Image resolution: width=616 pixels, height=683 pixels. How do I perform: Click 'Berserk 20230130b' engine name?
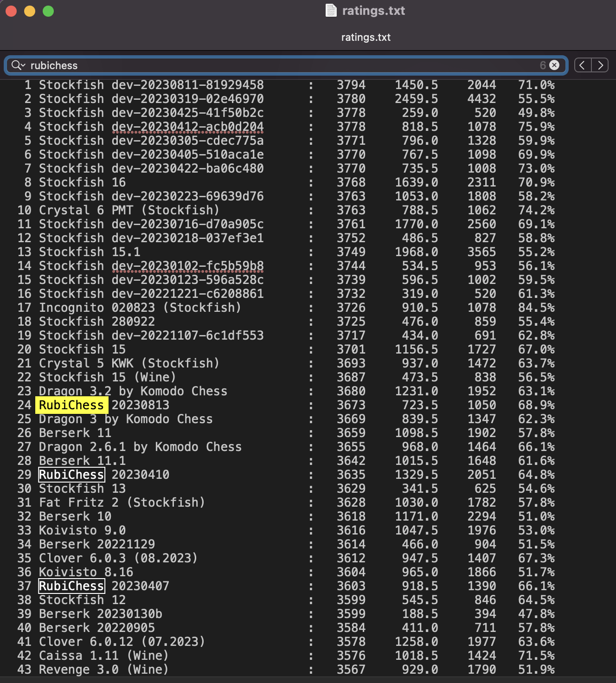[101, 614]
